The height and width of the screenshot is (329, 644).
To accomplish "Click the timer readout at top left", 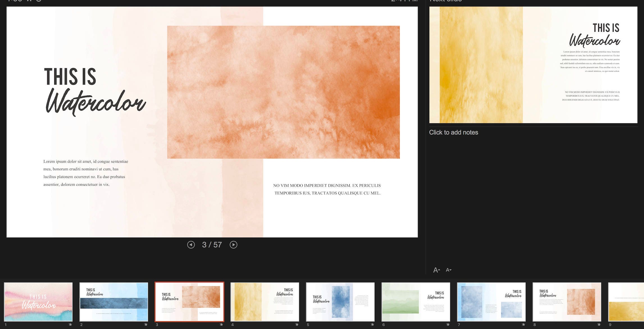I will [x=14, y=1].
